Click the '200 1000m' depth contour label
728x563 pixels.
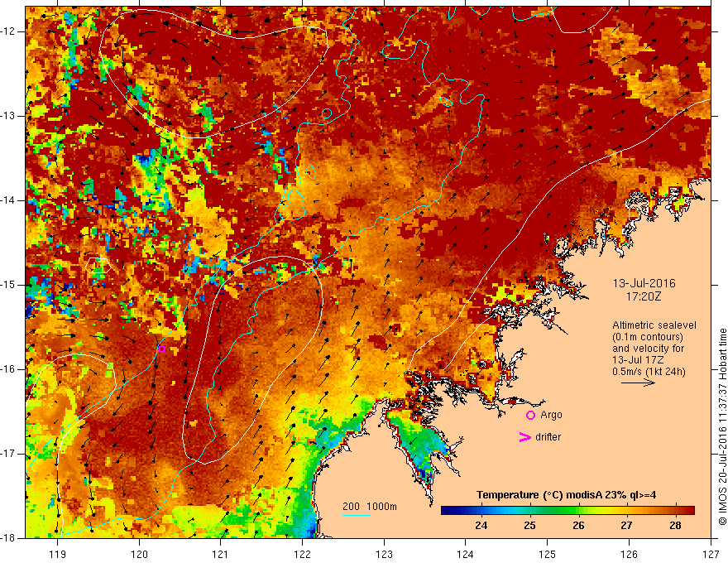370,507
